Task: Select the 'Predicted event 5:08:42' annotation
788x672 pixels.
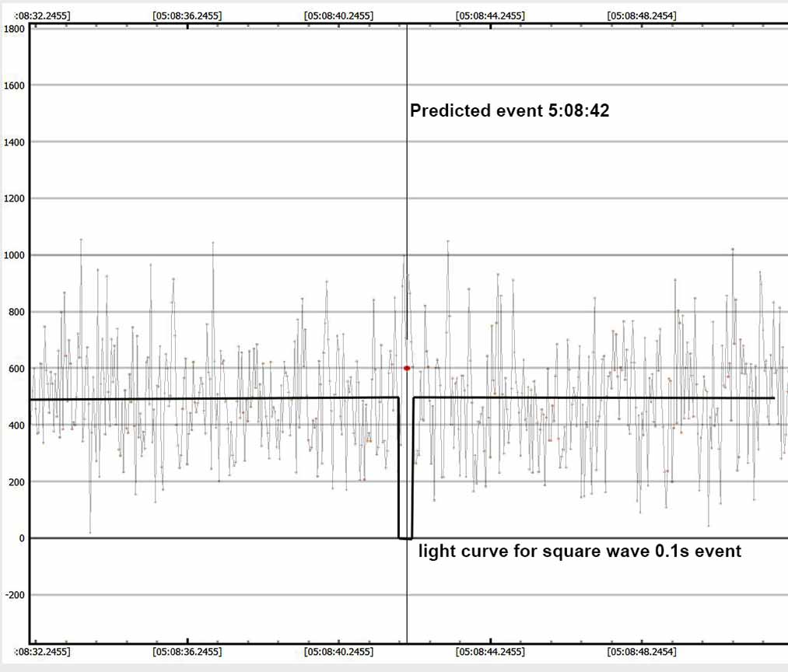Action: pyautogui.click(x=510, y=110)
